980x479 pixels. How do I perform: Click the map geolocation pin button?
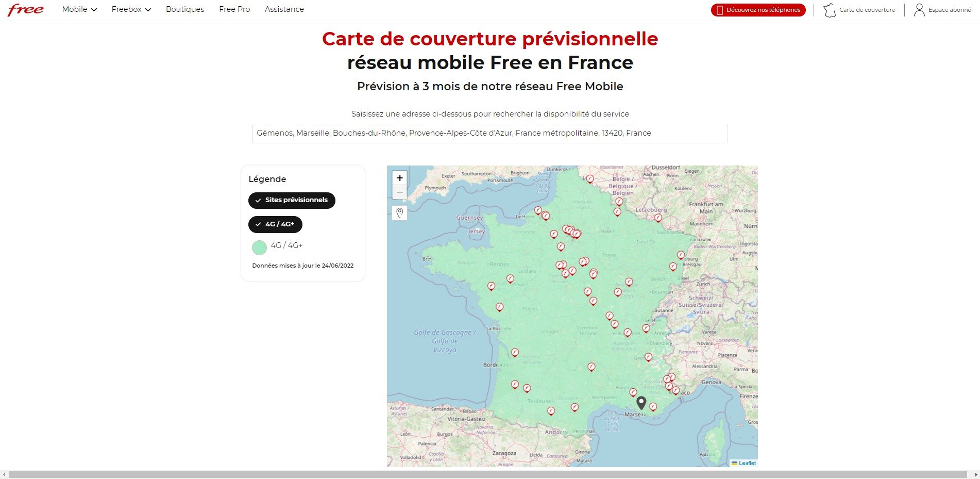tap(399, 213)
